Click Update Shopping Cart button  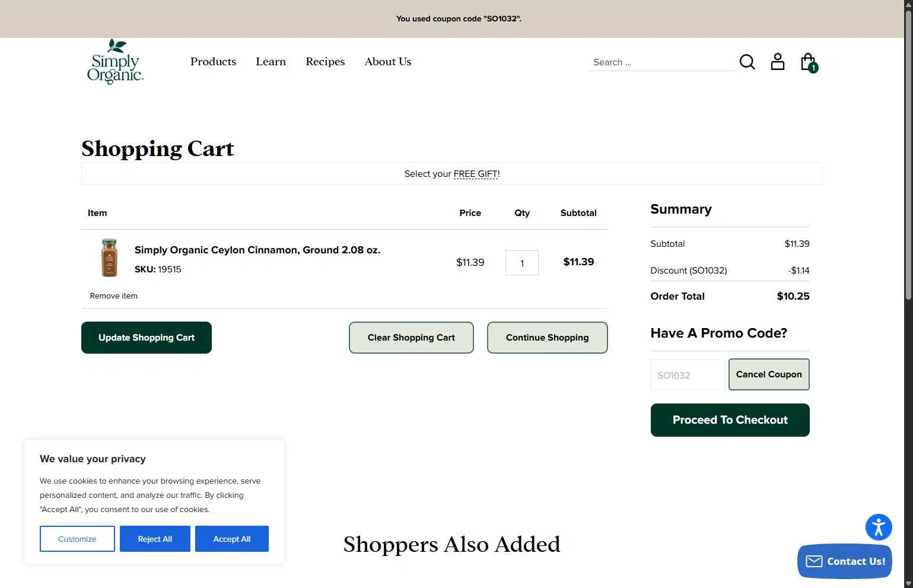(147, 338)
